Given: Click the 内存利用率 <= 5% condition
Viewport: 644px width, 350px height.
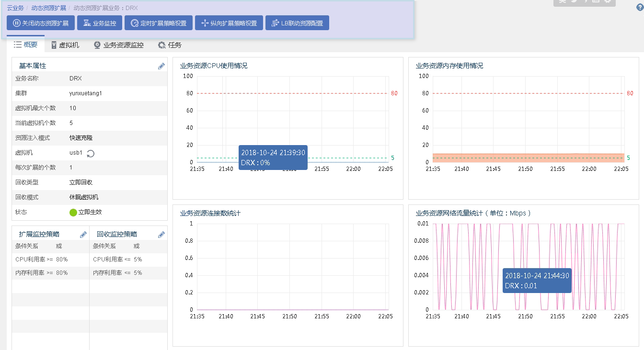Looking at the screenshot, I should (117, 273).
